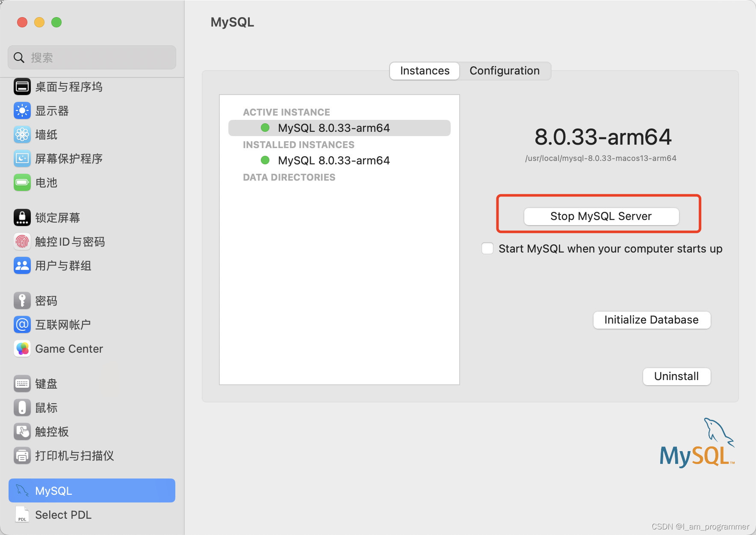Open Touch ID & Password (触控ID与密码) icon

pos(22,242)
